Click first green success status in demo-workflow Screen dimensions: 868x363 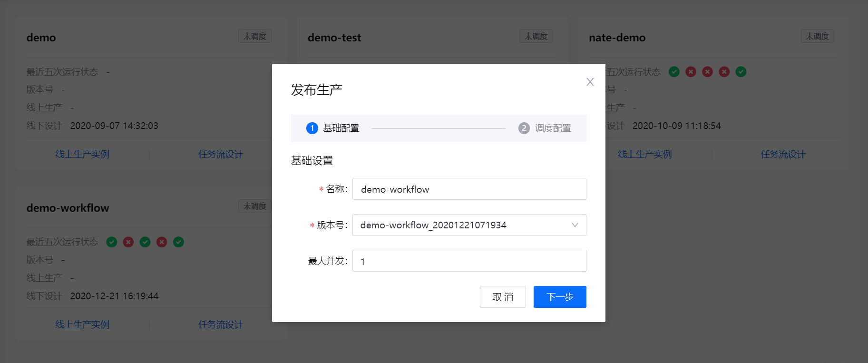[112, 242]
